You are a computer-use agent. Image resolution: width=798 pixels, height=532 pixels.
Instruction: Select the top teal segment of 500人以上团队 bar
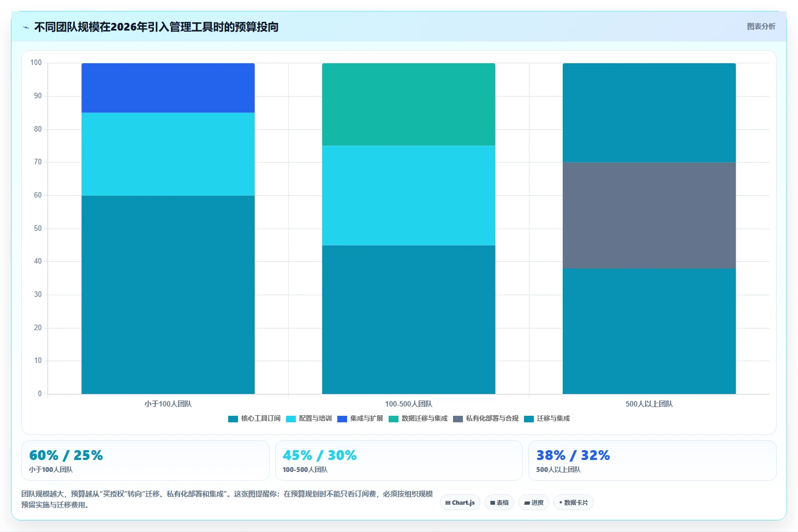[x=649, y=113]
